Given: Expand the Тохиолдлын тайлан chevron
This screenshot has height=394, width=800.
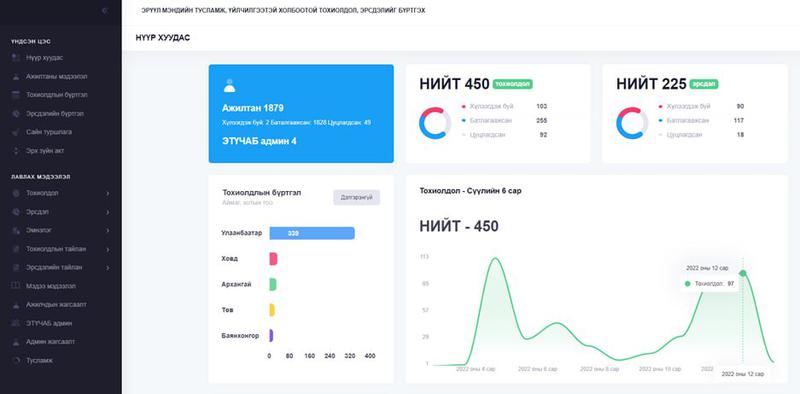Looking at the screenshot, I should [x=108, y=249].
